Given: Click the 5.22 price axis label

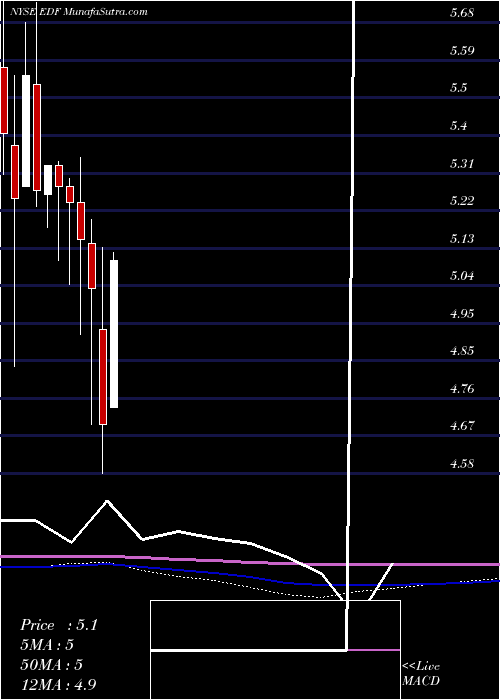Looking at the screenshot, I should tap(462, 200).
